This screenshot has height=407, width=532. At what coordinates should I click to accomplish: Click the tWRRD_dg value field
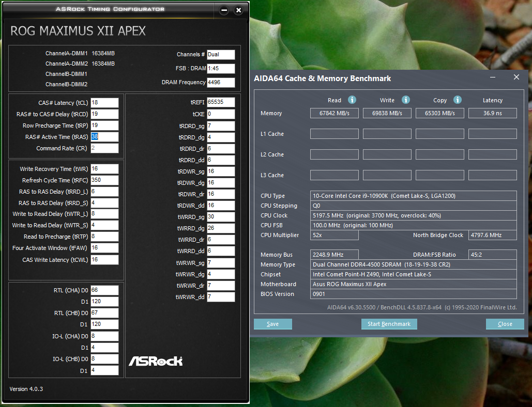click(221, 228)
